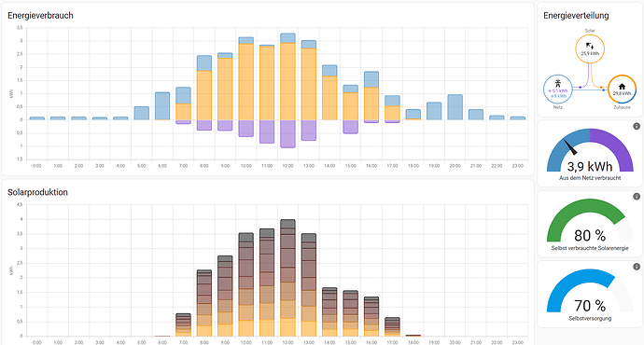This screenshot has width=644, height=345.
Task: Click the 12:00 stacked bar in Solarproduktion
Action: 287,278
